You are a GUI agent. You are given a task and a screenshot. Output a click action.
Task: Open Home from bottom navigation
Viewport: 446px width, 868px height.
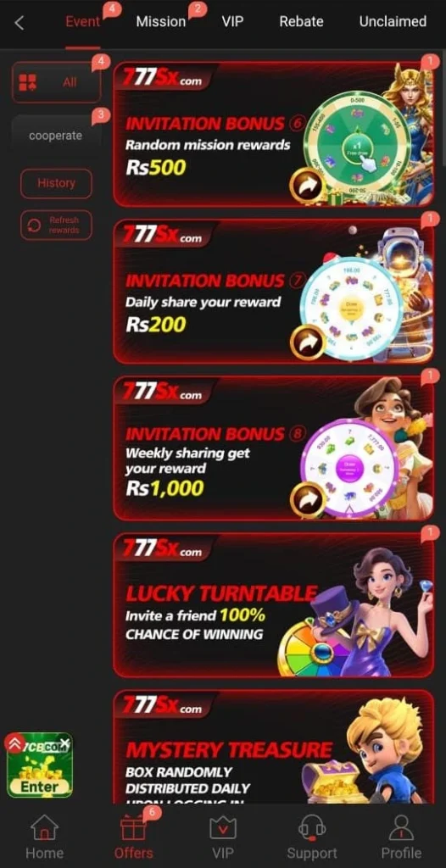tap(44, 837)
